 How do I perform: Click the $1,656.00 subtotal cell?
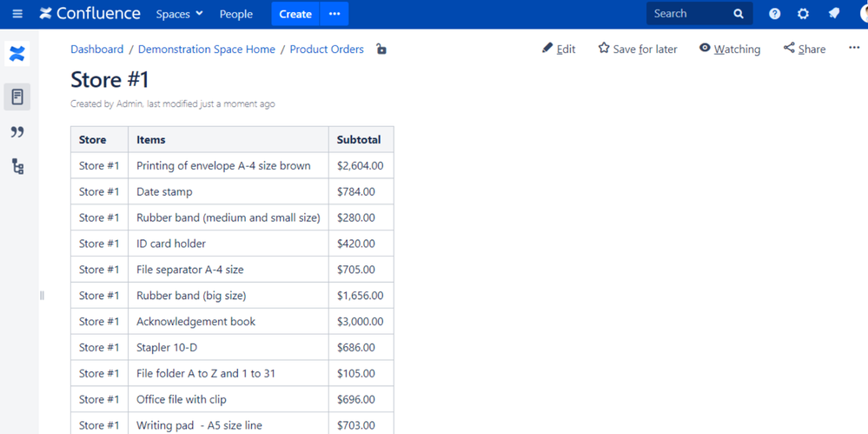[361, 296]
